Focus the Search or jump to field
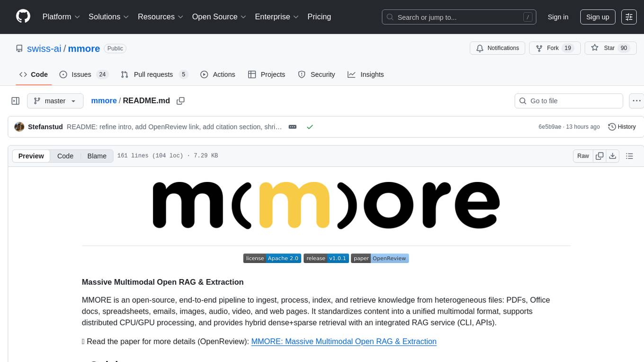The image size is (644, 362). 459,17
